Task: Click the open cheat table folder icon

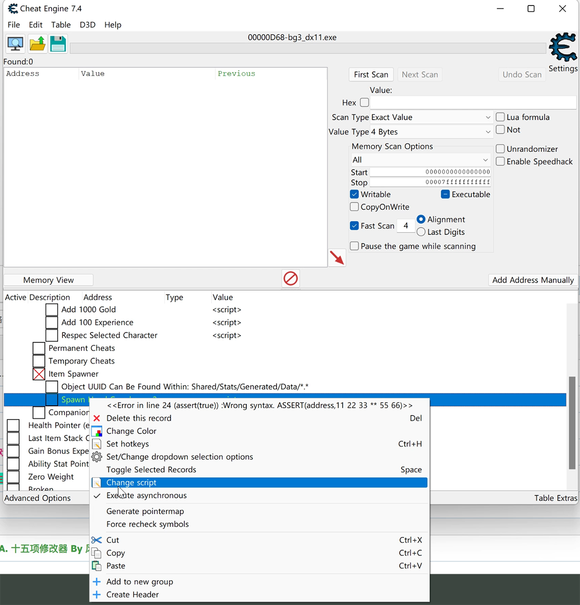Action: tap(37, 44)
